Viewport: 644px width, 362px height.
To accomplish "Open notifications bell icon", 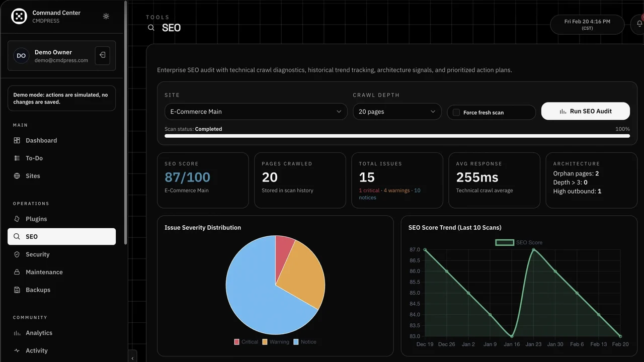I will click(x=639, y=24).
